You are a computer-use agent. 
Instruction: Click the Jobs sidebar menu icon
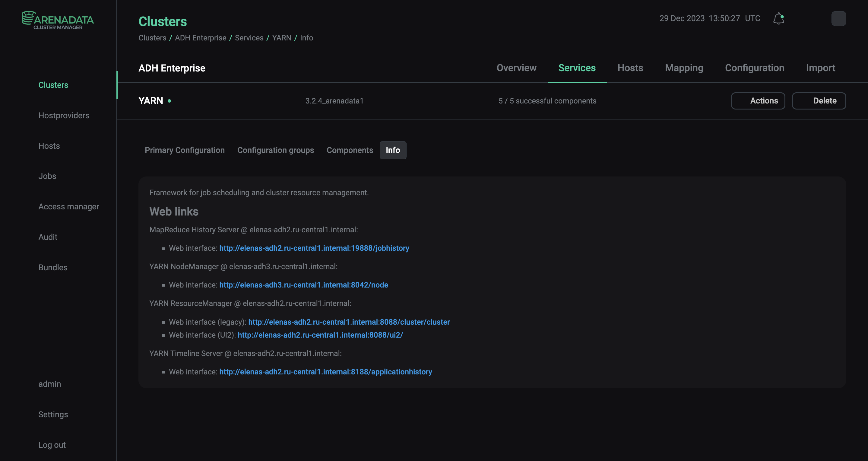pos(47,176)
